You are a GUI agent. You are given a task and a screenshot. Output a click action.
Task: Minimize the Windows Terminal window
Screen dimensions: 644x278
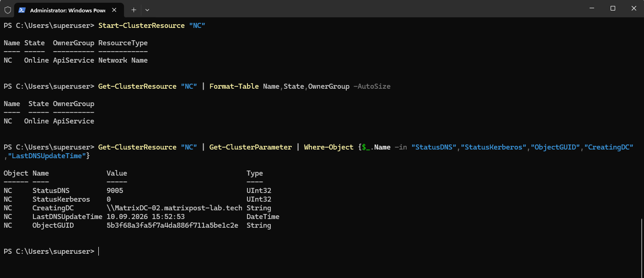(591, 8)
